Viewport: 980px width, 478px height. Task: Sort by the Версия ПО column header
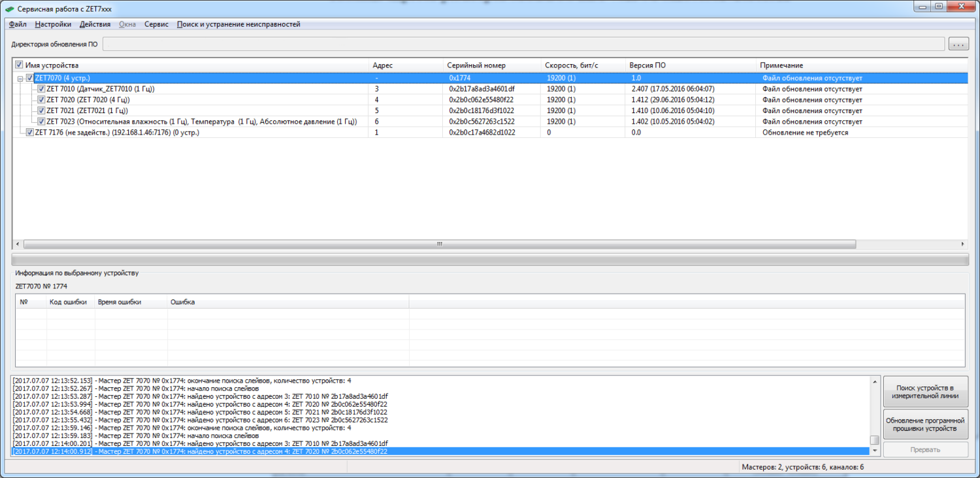pyautogui.click(x=691, y=65)
